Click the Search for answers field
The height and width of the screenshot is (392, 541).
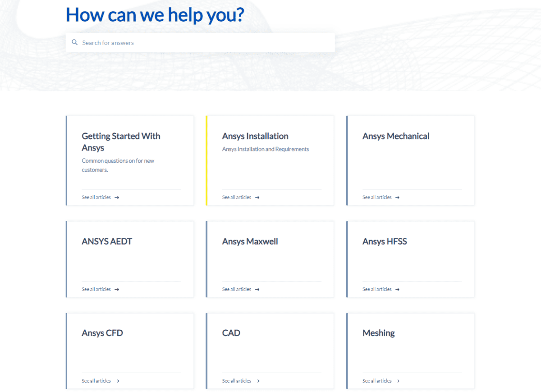[203, 43]
